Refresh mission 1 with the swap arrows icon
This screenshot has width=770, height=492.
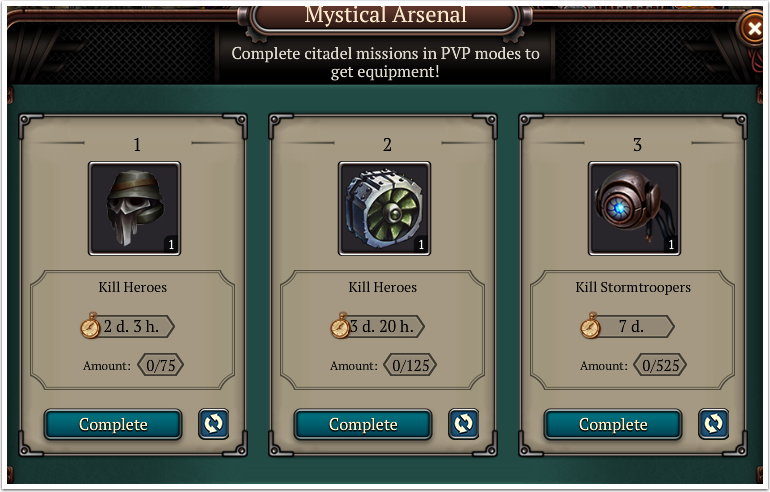point(214,424)
